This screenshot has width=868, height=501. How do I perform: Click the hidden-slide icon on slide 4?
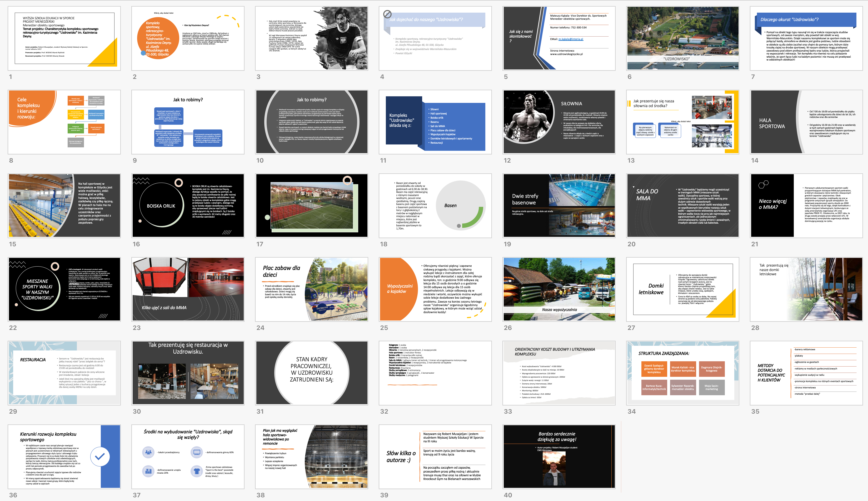coord(387,14)
